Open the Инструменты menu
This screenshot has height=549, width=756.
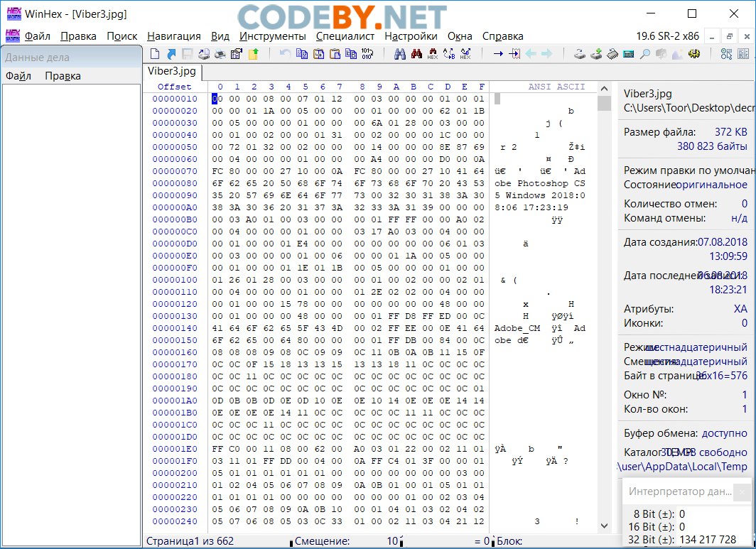272,36
